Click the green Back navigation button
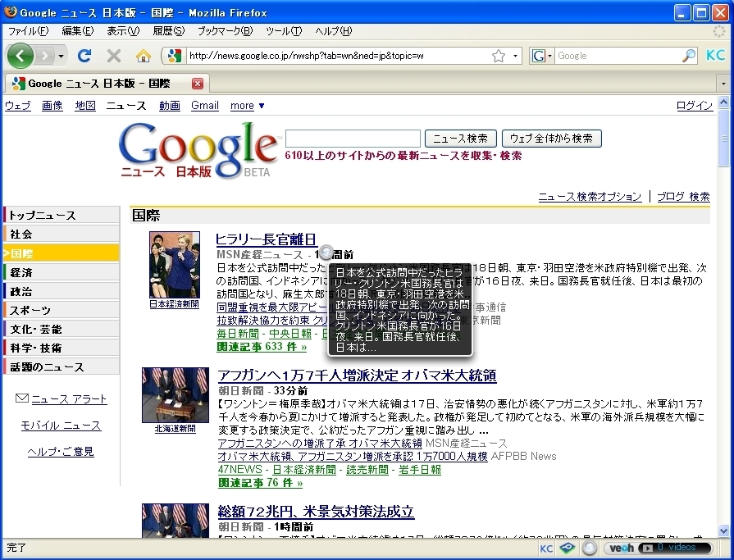 (20, 56)
